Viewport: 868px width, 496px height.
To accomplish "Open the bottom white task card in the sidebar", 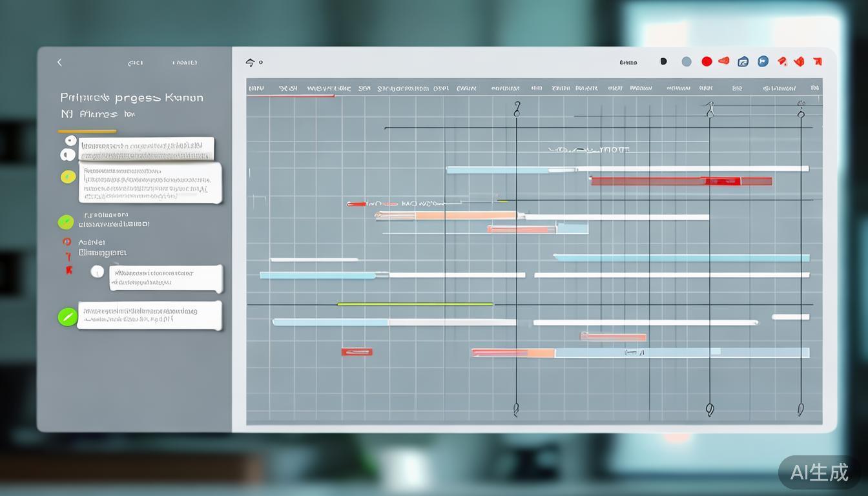I will click(x=149, y=315).
